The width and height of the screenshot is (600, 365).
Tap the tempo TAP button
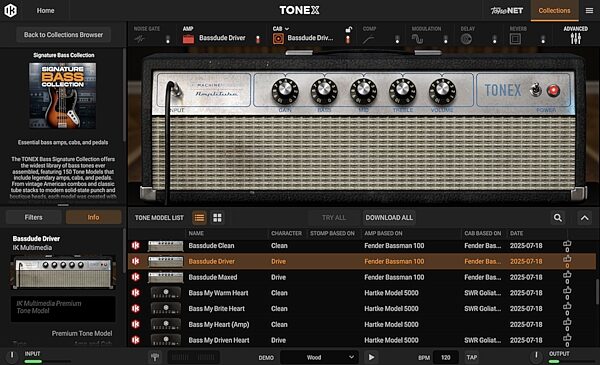click(471, 357)
